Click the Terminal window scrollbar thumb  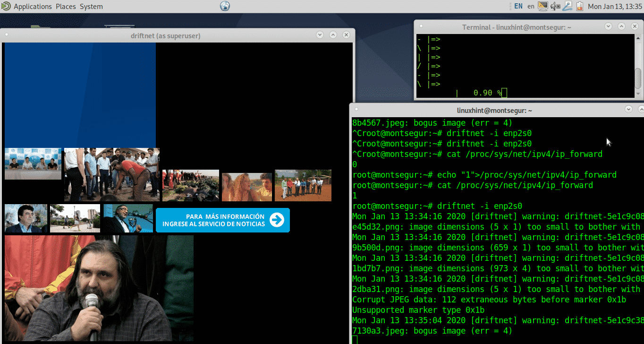(x=638, y=78)
